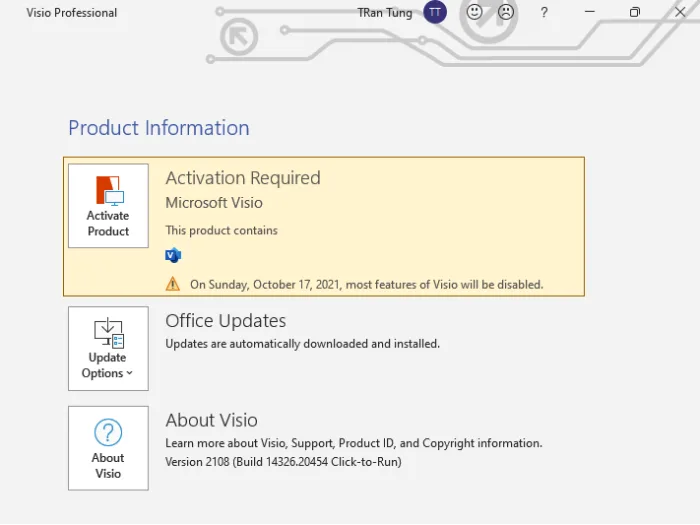
Task: Send negative feedback with the frown face icon
Action: point(506,12)
